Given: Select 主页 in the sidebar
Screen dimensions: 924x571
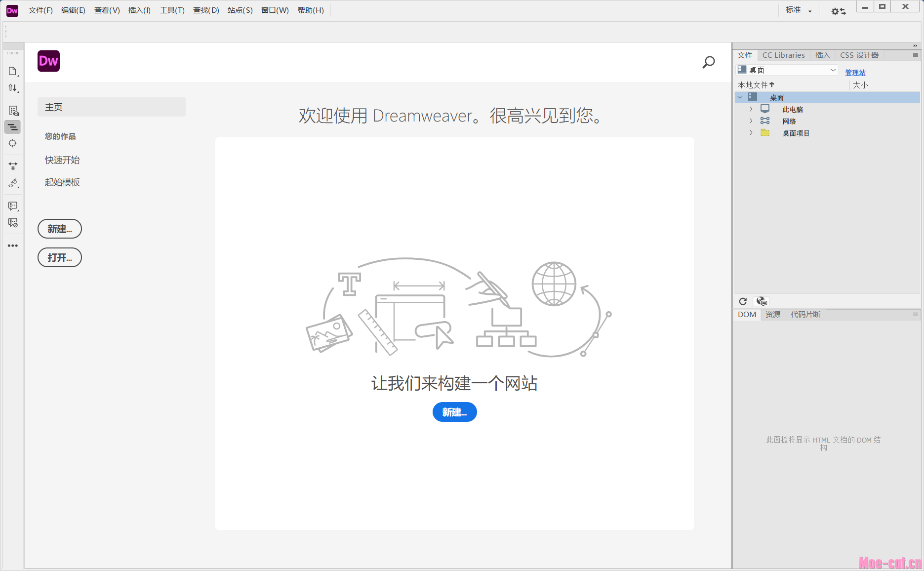Looking at the screenshot, I should click(112, 107).
